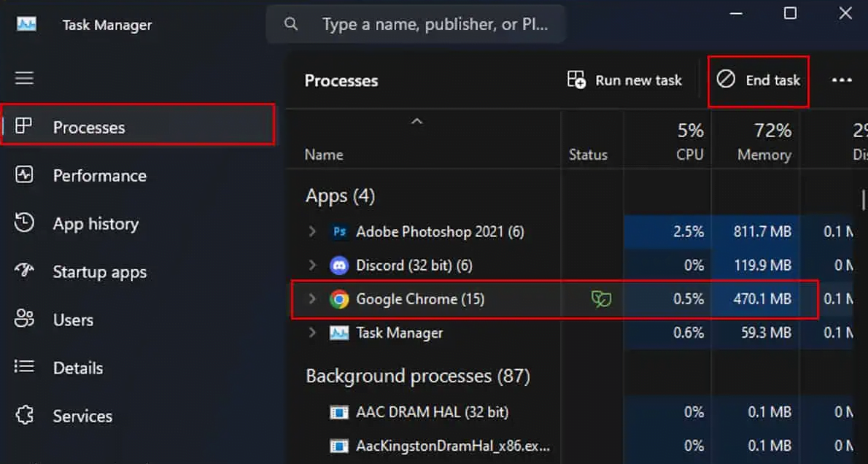Expand the Google Chrome (15) process group
868x464 pixels.
pyautogui.click(x=312, y=300)
